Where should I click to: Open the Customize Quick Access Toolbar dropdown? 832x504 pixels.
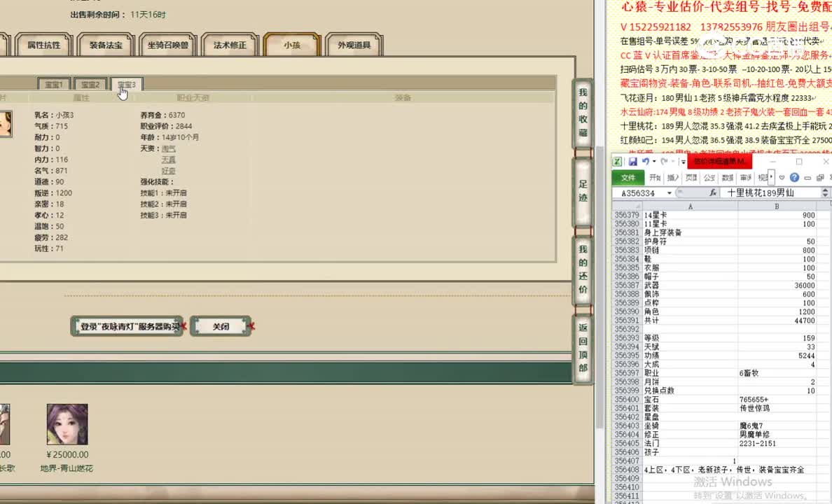[x=683, y=161]
